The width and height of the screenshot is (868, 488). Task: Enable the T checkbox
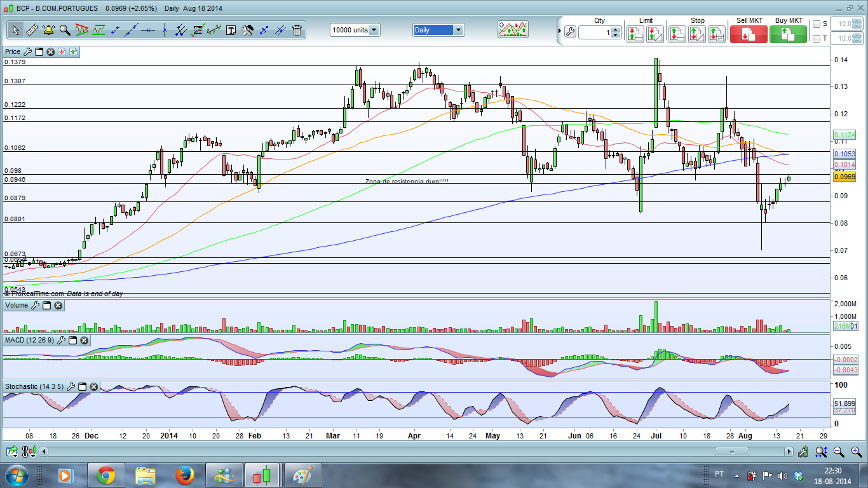pos(817,39)
